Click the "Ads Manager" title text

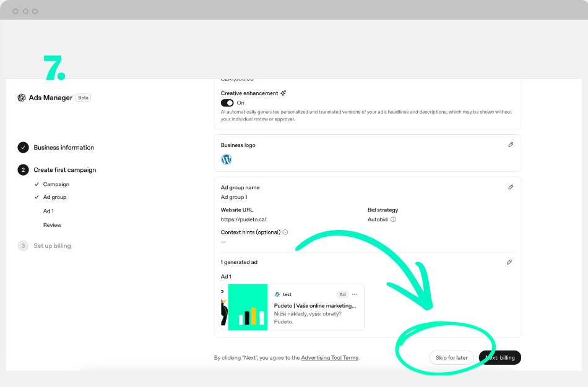point(51,98)
